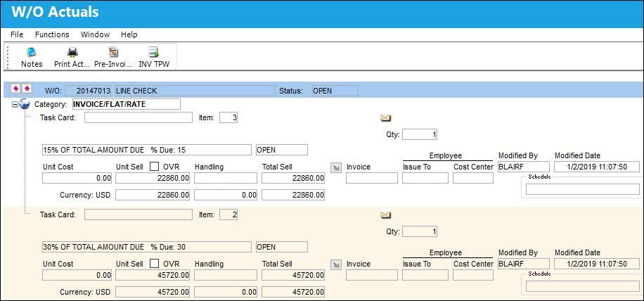Click the toolbar drag handle left of Notes

point(6,57)
